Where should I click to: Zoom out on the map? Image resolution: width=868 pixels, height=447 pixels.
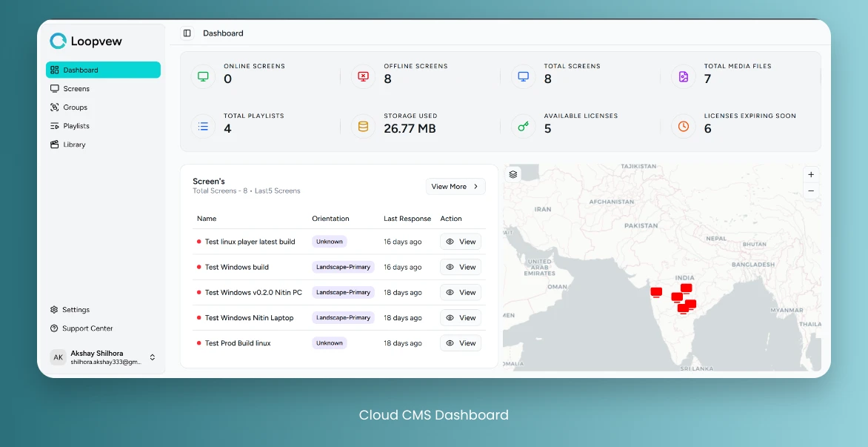[811, 191]
